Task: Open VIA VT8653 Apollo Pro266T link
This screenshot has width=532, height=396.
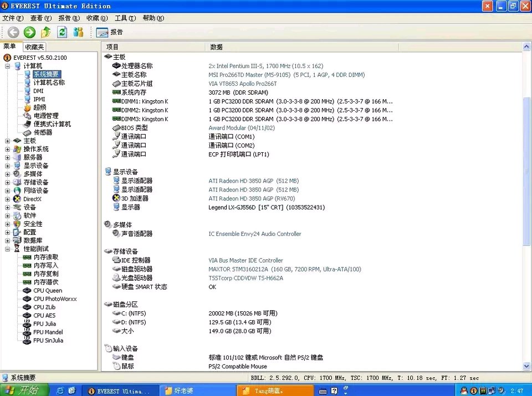Action: tap(243, 84)
